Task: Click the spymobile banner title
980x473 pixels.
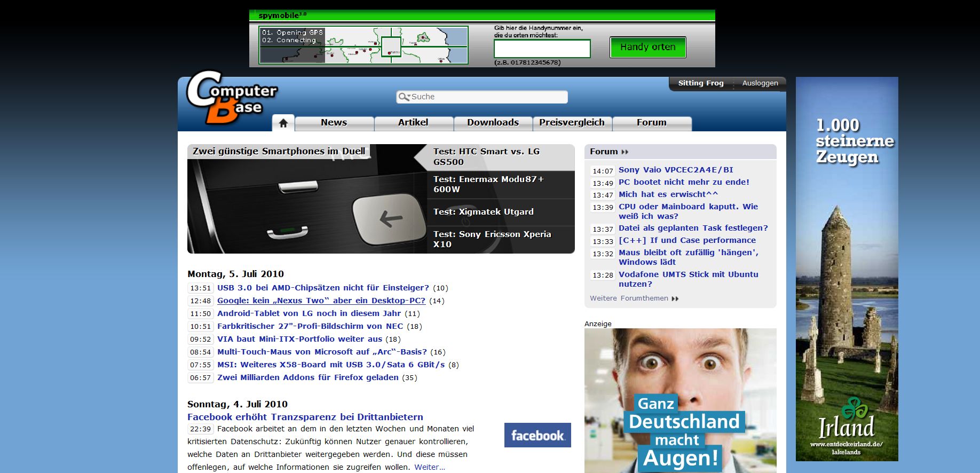Action: (x=282, y=15)
